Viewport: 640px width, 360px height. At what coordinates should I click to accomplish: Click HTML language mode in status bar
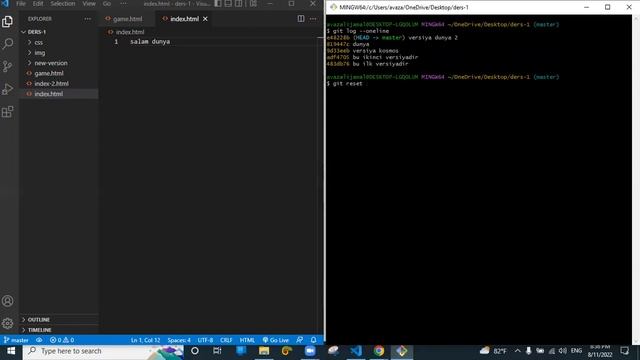[247, 340]
